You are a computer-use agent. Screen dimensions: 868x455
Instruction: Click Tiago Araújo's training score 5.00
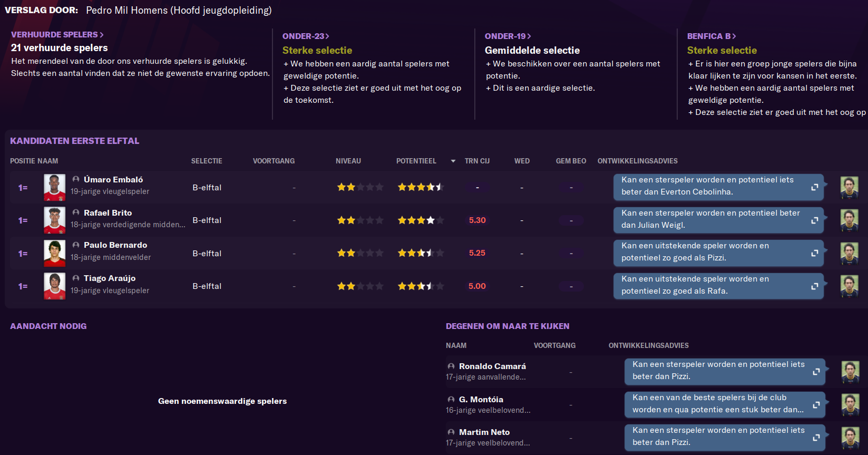point(477,286)
